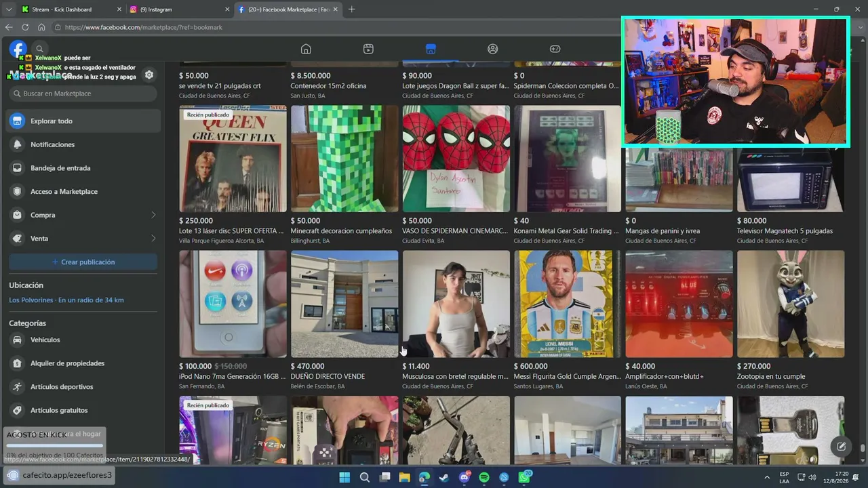Screen dimensions: 868x488
Task: Click "DUEÑO DIRECTO VENDE" listing title
Action: [x=328, y=376]
